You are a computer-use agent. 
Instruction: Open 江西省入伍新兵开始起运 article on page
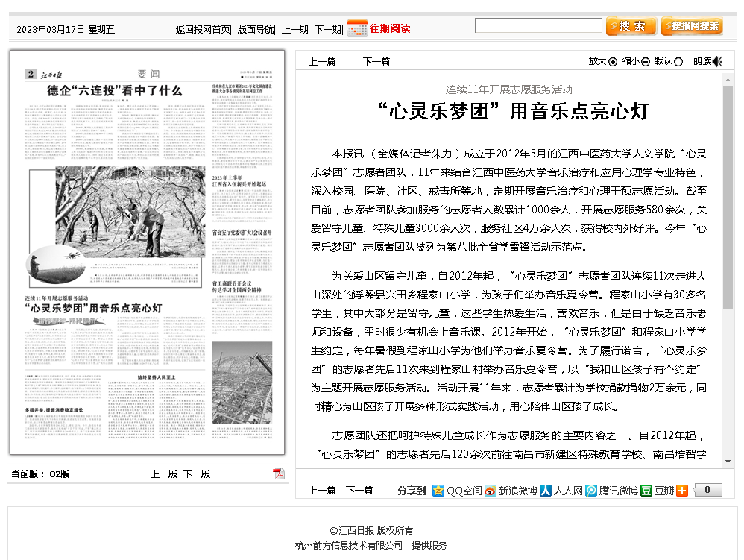[x=239, y=180]
